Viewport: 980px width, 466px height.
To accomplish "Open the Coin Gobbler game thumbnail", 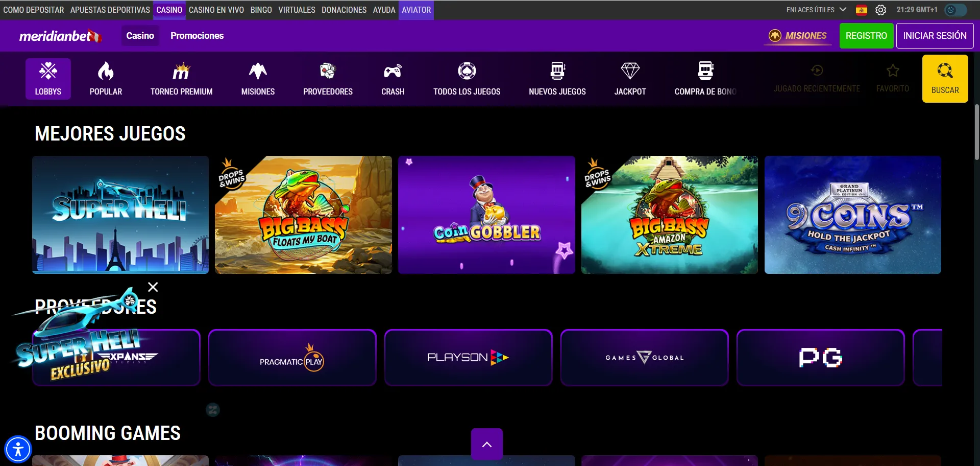I will point(486,215).
